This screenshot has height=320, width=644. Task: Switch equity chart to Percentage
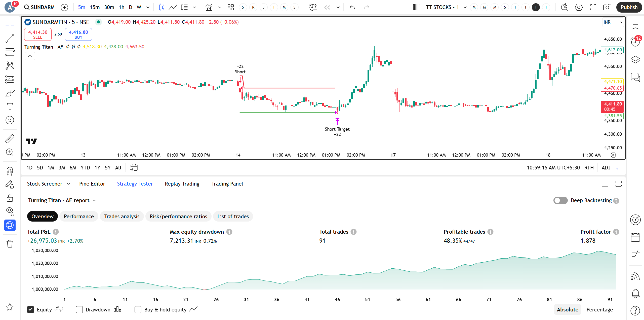(x=599, y=310)
